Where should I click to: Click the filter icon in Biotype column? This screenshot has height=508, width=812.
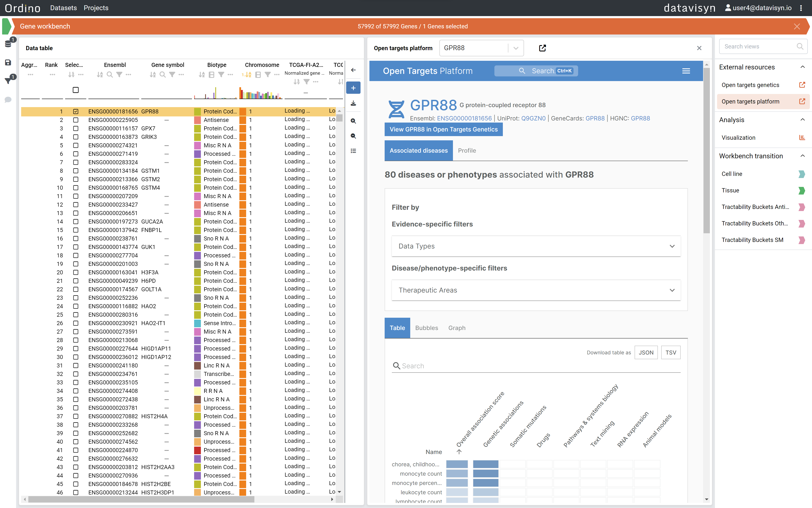pyautogui.click(x=221, y=75)
